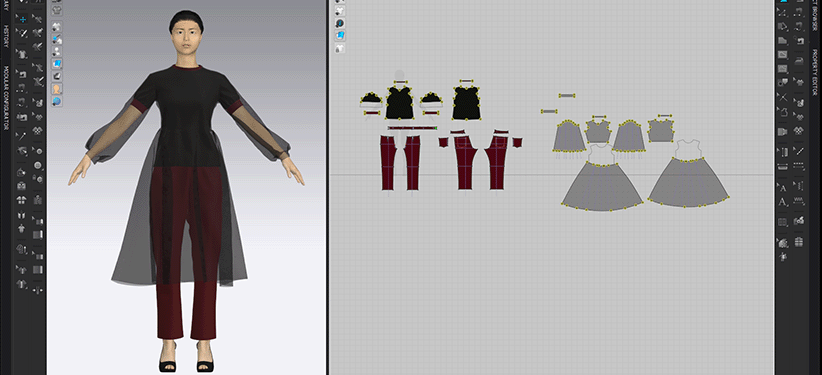Select the blue Select/Move tool
Screen dimensions: 822x375
[23, 19]
